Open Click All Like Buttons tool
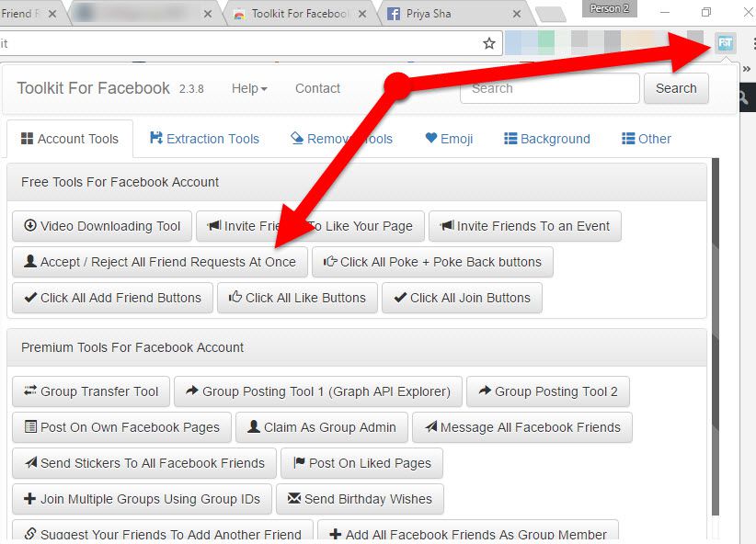The height and width of the screenshot is (544, 756). click(297, 298)
